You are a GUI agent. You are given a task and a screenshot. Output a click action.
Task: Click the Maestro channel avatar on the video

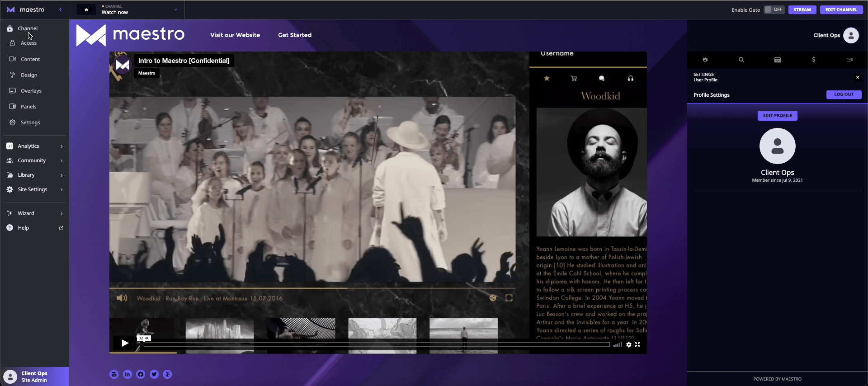(122, 65)
